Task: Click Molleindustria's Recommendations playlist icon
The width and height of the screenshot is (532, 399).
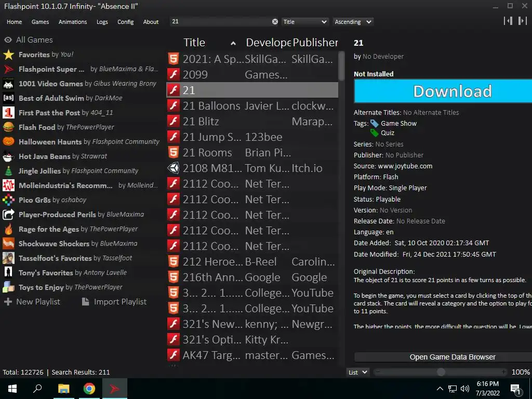Action: coord(8,185)
